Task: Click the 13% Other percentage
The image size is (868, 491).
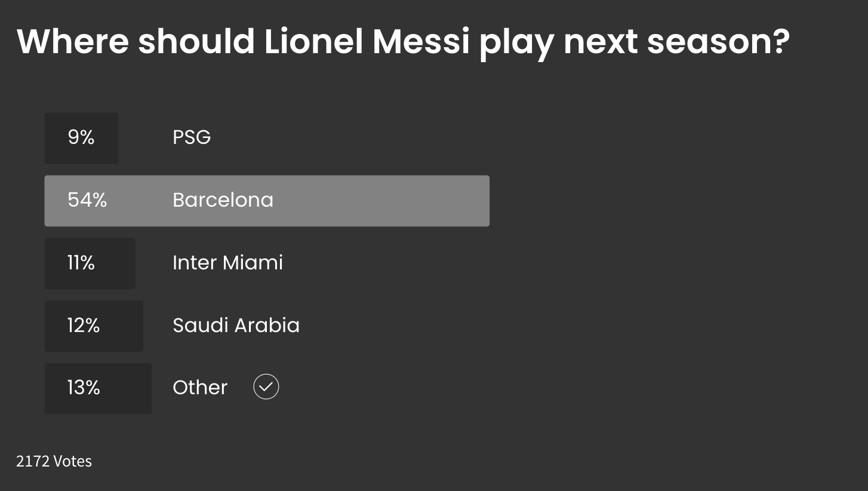Action: click(83, 388)
